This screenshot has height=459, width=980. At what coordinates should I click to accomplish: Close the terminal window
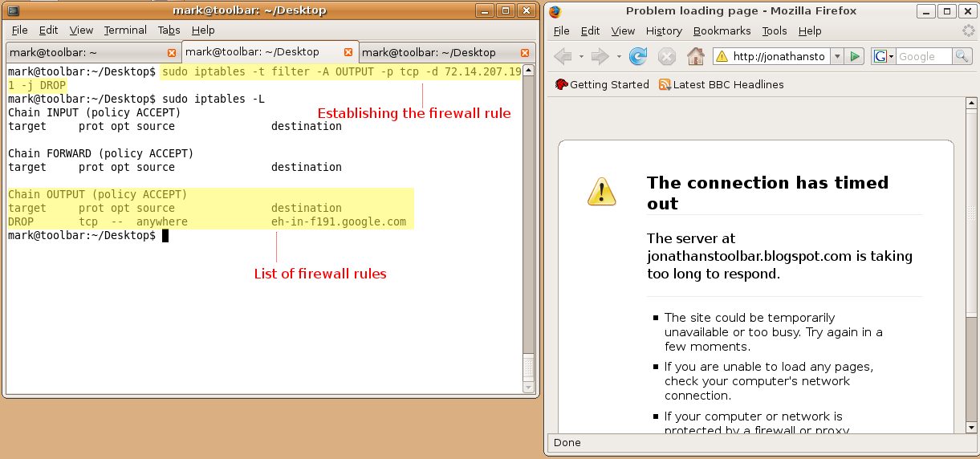coord(527,11)
